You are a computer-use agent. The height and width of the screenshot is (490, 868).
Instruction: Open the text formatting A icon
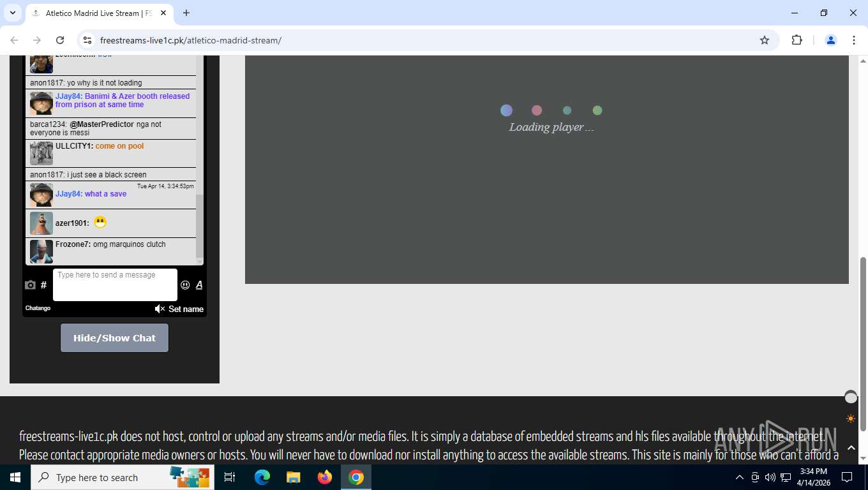click(x=199, y=285)
